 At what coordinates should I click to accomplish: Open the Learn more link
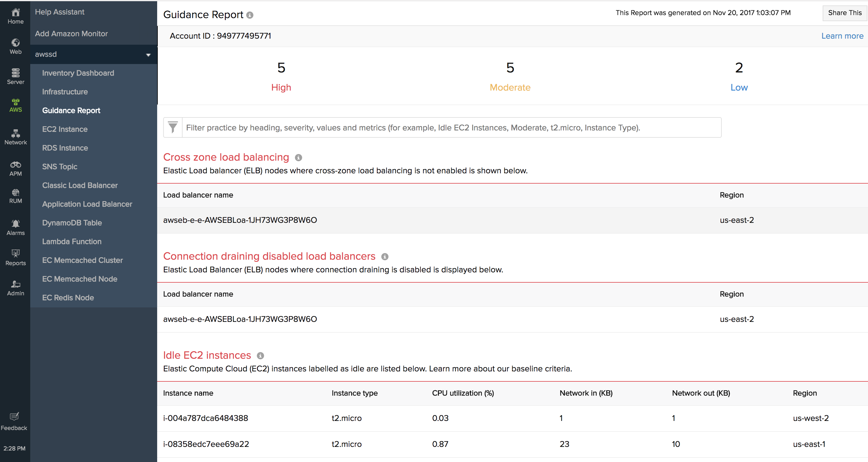point(842,36)
